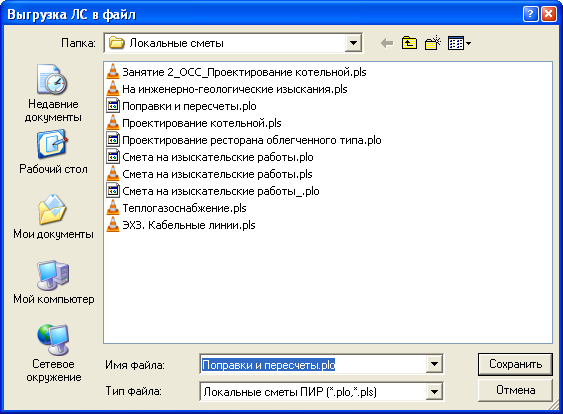Image resolution: width=563 pixels, height=414 pixels.
Task: Open Недавние документы in sidebar
Action: click(x=53, y=94)
